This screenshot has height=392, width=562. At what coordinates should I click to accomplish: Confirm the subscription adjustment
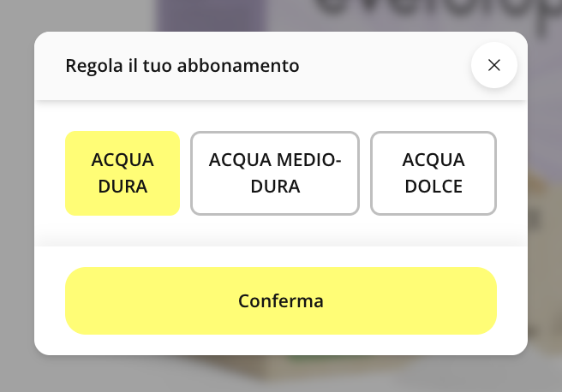281,300
